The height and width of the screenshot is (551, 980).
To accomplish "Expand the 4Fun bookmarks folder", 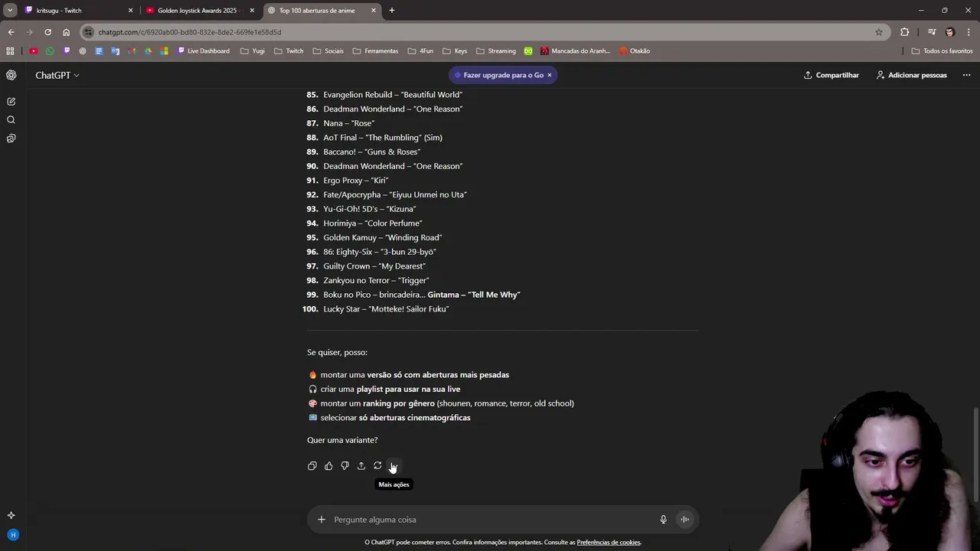I will (420, 51).
